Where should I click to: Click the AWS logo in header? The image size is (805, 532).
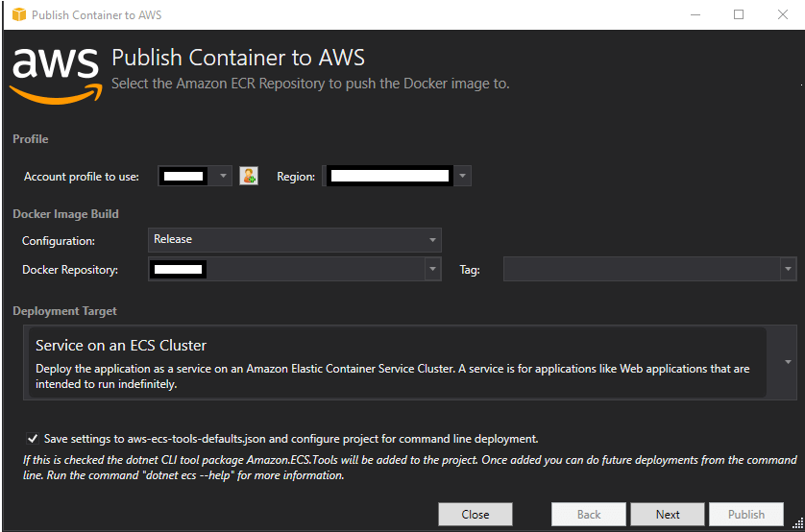coord(56,76)
